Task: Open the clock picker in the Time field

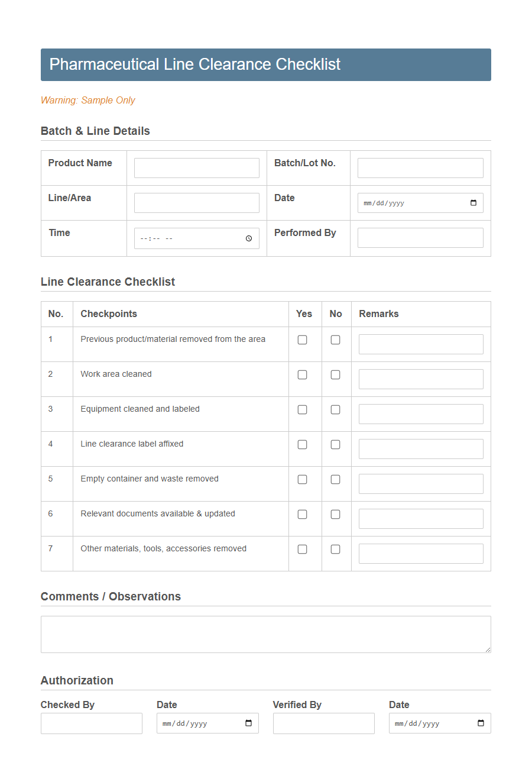Action: tap(249, 238)
